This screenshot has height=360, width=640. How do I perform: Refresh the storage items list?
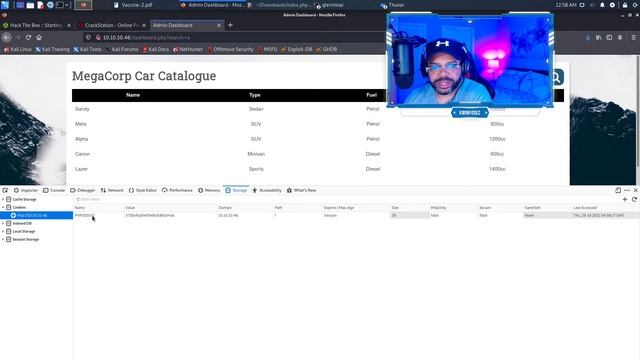pyautogui.click(x=634, y=200)
